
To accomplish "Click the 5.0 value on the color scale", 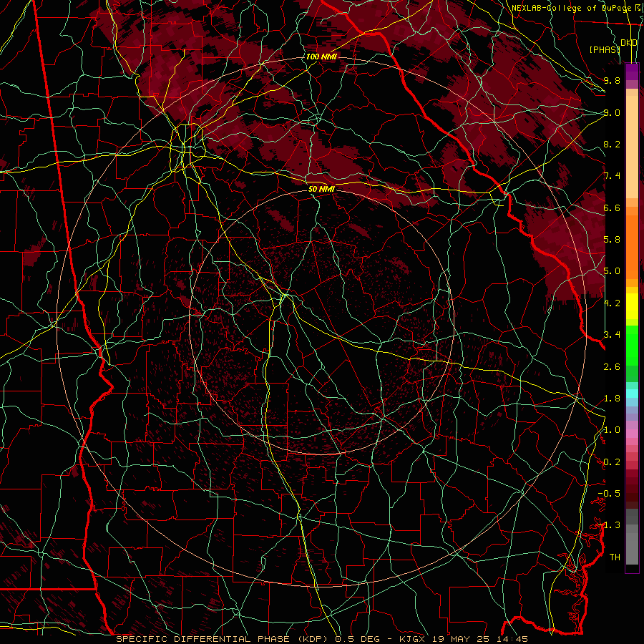I will pyautogui.click(x=612, y=271).
